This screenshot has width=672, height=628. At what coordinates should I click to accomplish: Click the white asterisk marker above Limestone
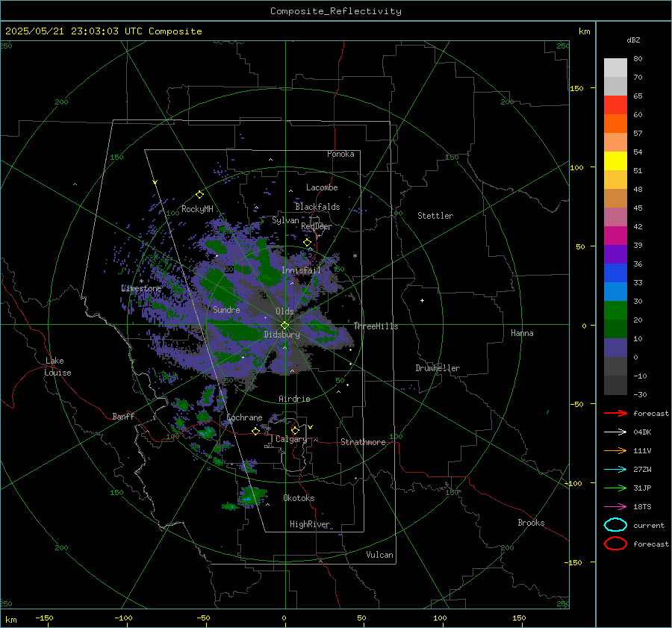(x=141, y=282)
